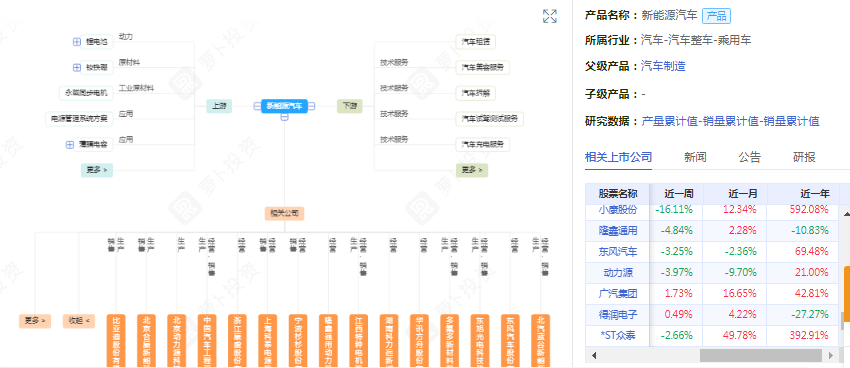Select the central 新能源汽车 node
The height and width of the screenshot is (368, 850).
tap(285, 106)
